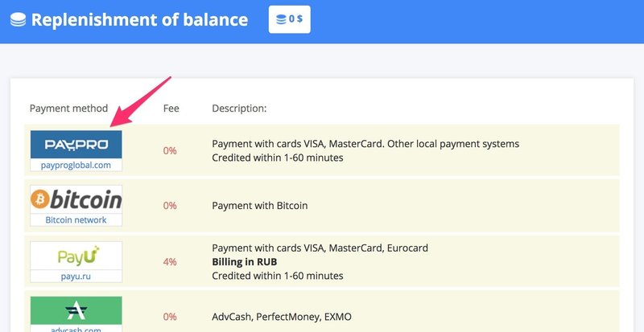
Task: Click the 4% fee for PayU
Action: click(x=170, y=262)
